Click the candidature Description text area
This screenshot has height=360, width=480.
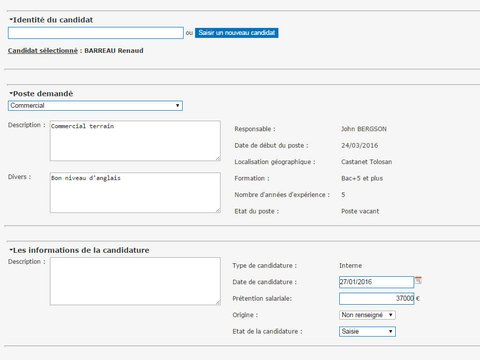[x=135, y=281]
